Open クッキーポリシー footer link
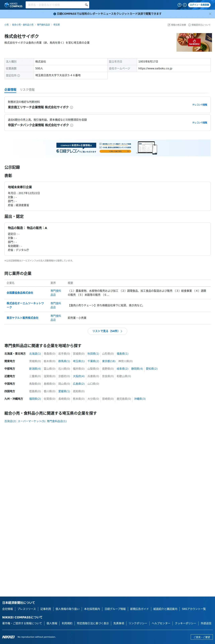The image size is (215, 644). 186,623
